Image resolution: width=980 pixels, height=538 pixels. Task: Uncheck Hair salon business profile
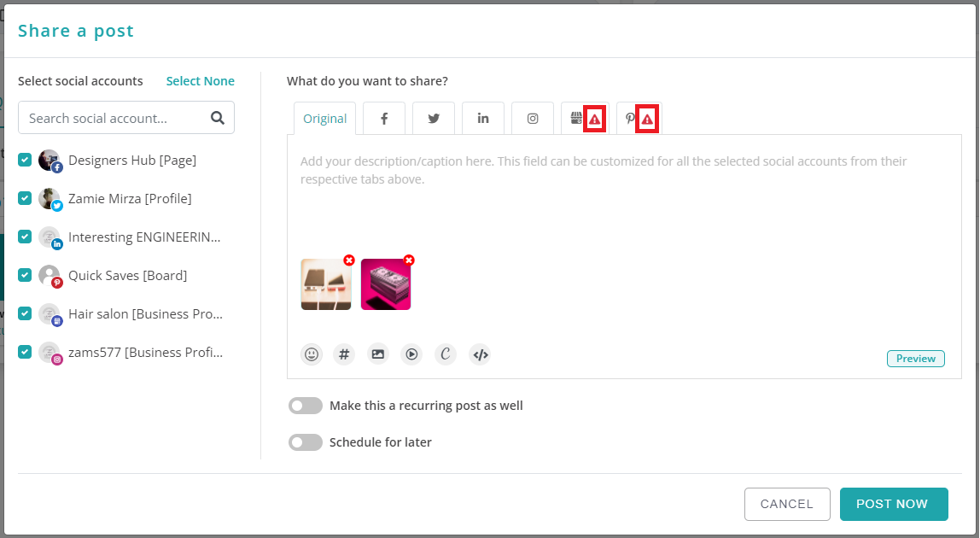(x=25, y=313)
